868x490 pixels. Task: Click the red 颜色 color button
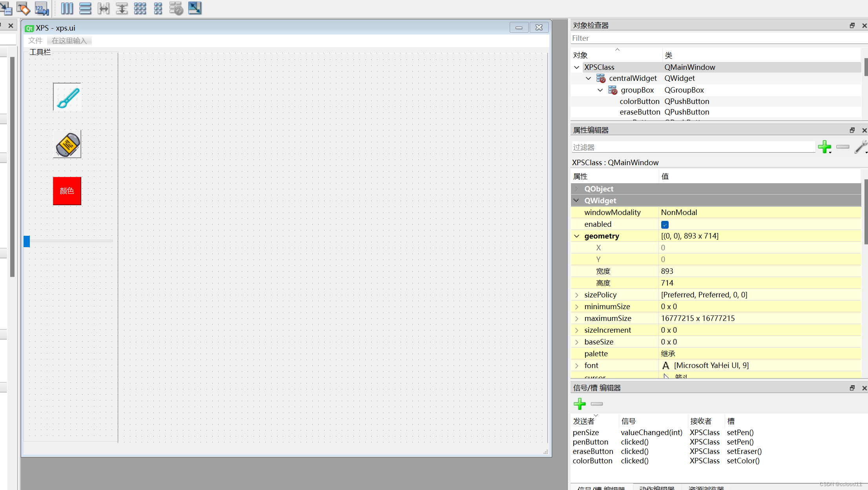tap(67, 191)
